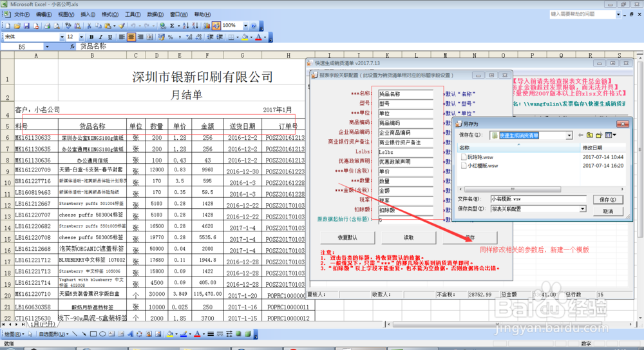Click the Format Painter brush icon
The image size is (644, 350).
122,26
